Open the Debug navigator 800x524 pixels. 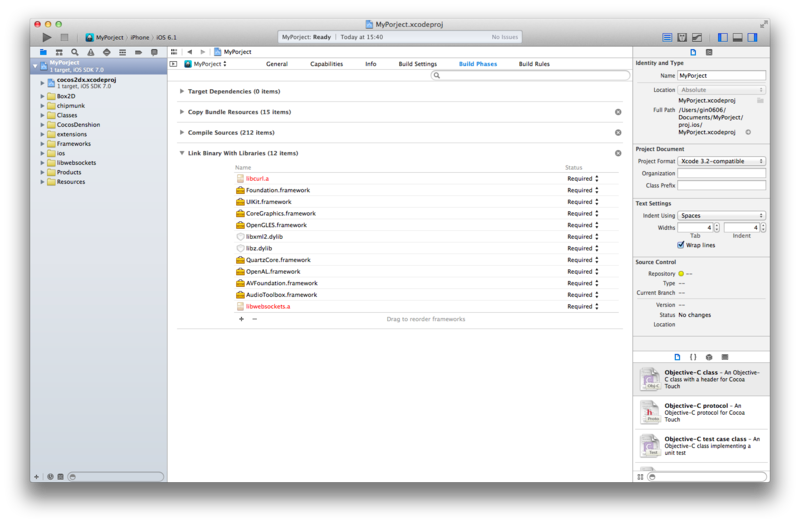(x=122, y=52)
